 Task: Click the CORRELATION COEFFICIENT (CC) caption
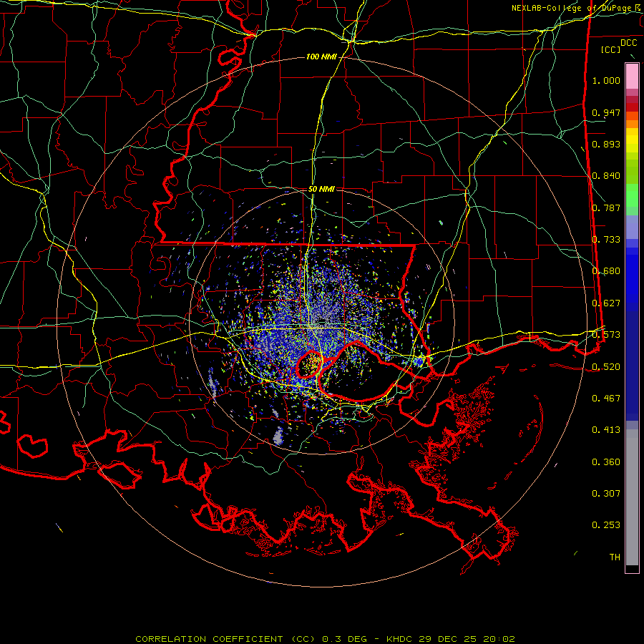(x=227, y=639)
